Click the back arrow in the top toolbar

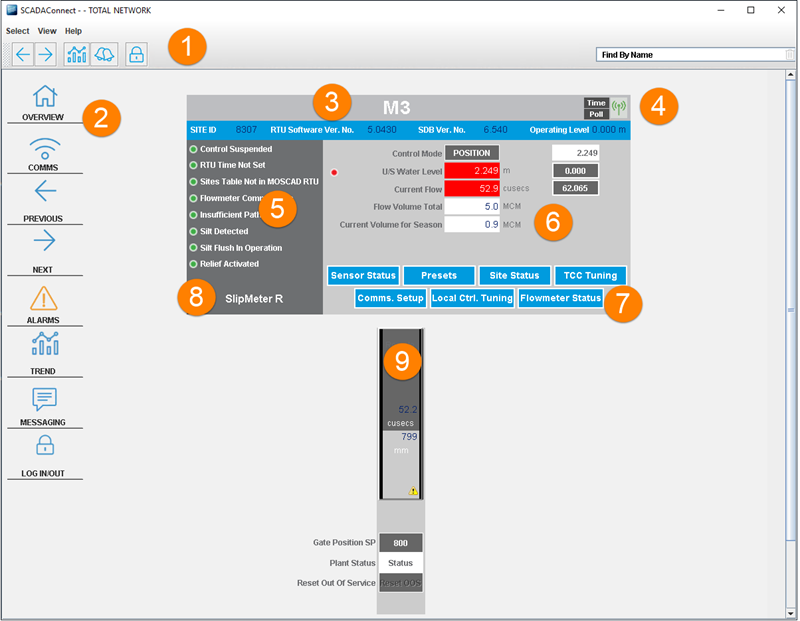click(x=23, y=54)
